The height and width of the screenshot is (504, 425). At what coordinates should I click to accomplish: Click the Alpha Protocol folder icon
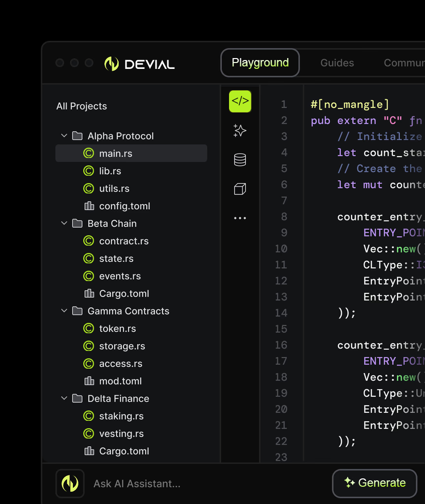tap(77, 136)
